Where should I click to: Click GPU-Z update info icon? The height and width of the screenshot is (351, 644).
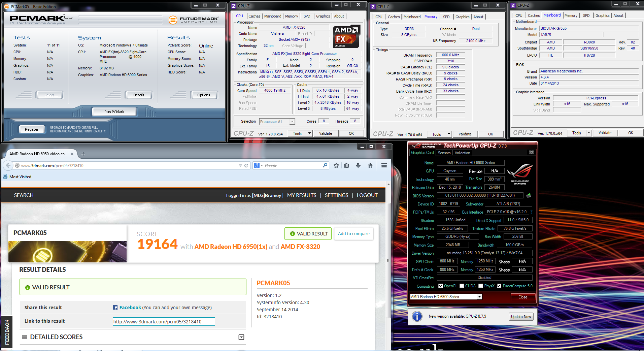[x=417, y=316]
